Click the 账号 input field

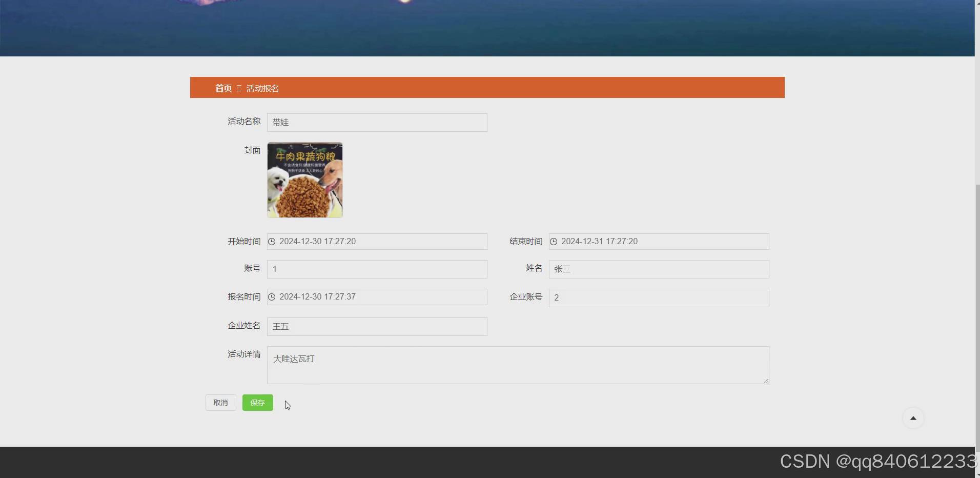tap(377, 269)
